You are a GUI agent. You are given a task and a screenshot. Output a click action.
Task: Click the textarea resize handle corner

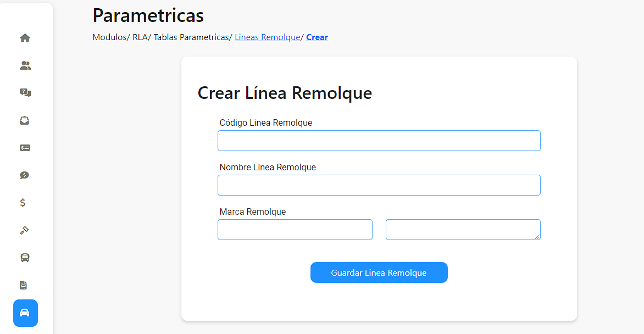537,237
